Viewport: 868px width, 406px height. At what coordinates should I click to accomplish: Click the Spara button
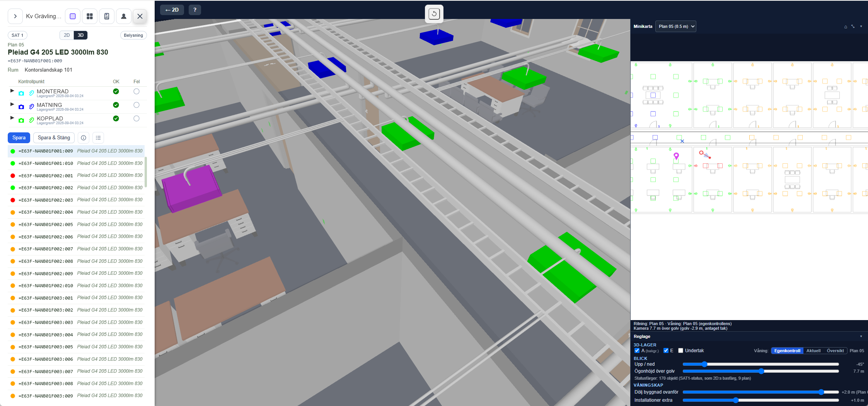point(19,138)
